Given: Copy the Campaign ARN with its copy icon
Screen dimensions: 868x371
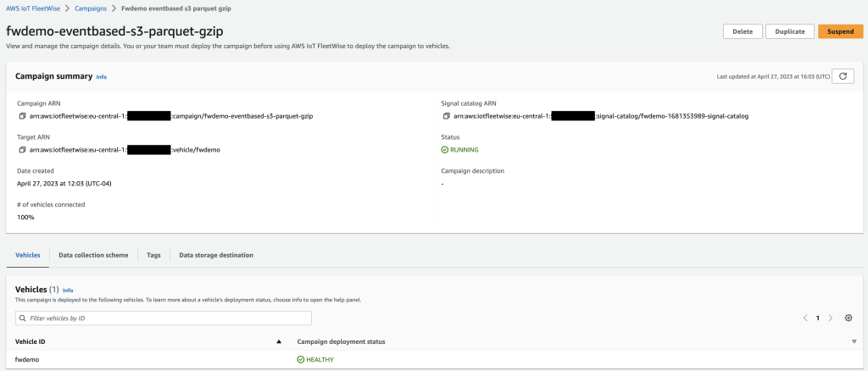Looking at the screenshot, I should pyautogui.click(x=21, y=115).
